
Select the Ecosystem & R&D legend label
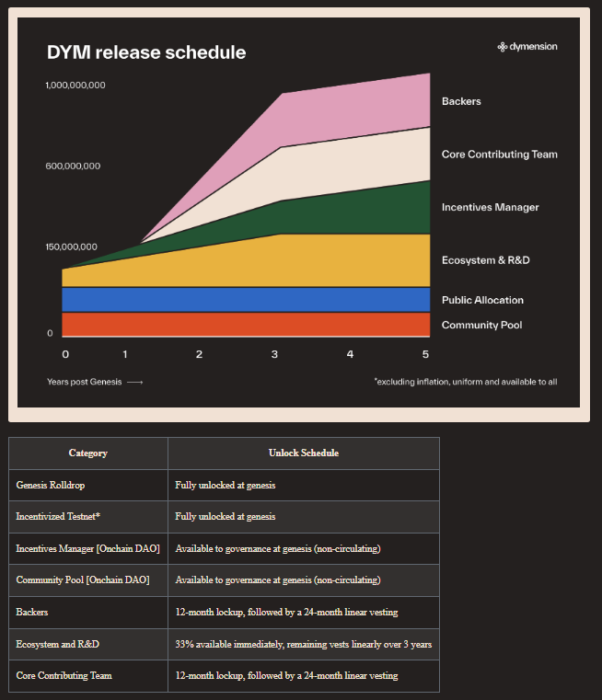(485, 260)
